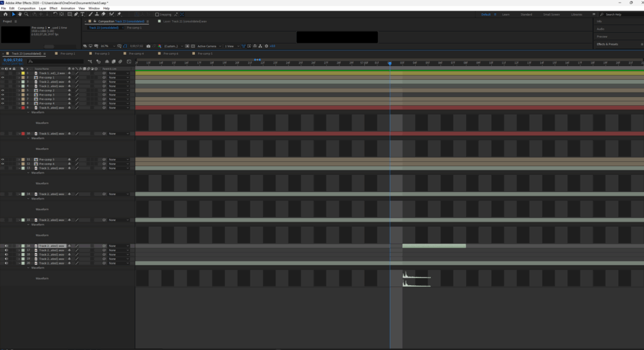644x350 pixels.
Task: Click the timeline current timecode 0;00;57;02
Action: pos(13,60)
